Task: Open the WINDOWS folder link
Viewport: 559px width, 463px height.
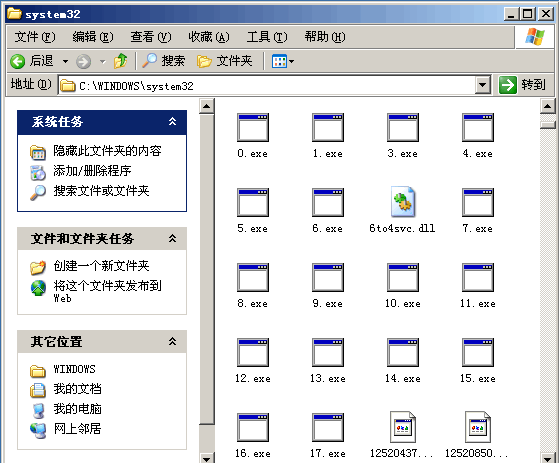Action: click(74, 369)
